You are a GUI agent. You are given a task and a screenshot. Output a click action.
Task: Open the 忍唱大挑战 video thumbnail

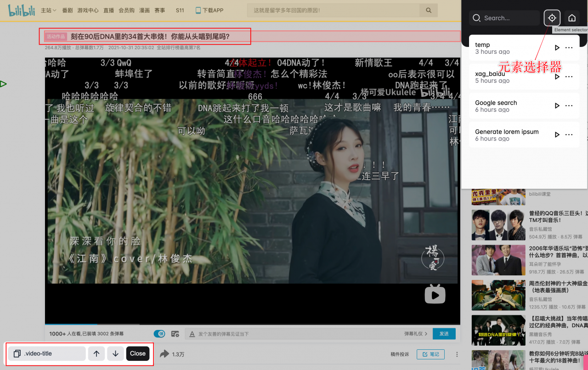(x=498, y=330)
